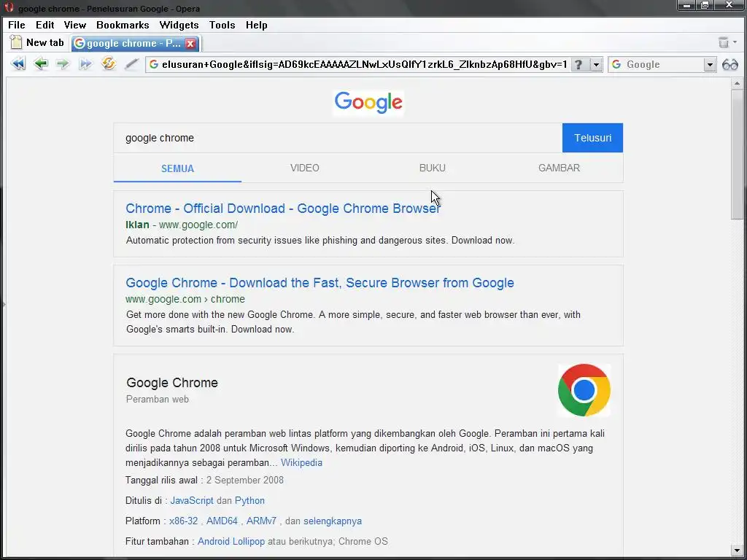This screenshot has width=747, height=560.
Task: Click the Peramban web subtitle text
Action: click(158, 400)
